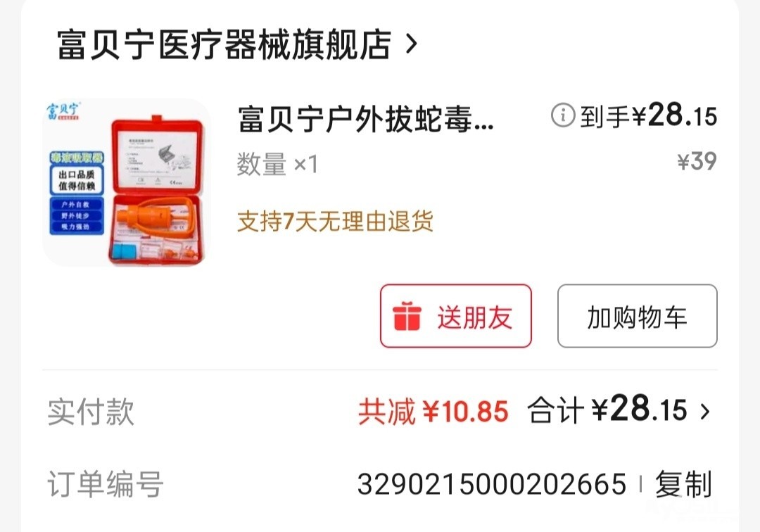Tap the 实付款 label
760x532 pixels.
click(91, 412)
